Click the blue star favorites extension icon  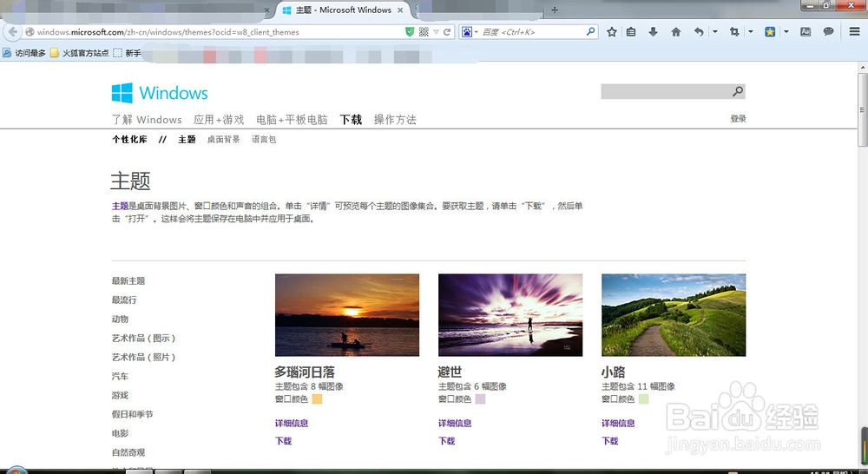(x=770, y=31)
